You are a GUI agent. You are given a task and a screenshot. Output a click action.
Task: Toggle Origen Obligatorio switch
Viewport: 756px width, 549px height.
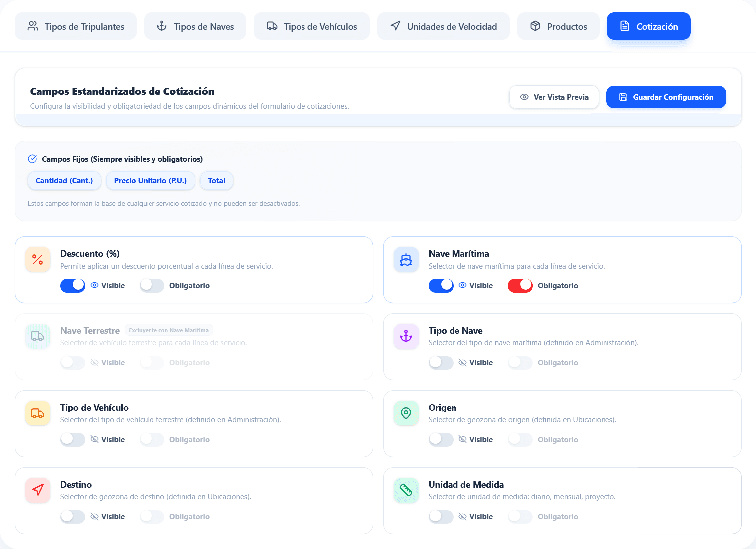click(x=520, y=439)
